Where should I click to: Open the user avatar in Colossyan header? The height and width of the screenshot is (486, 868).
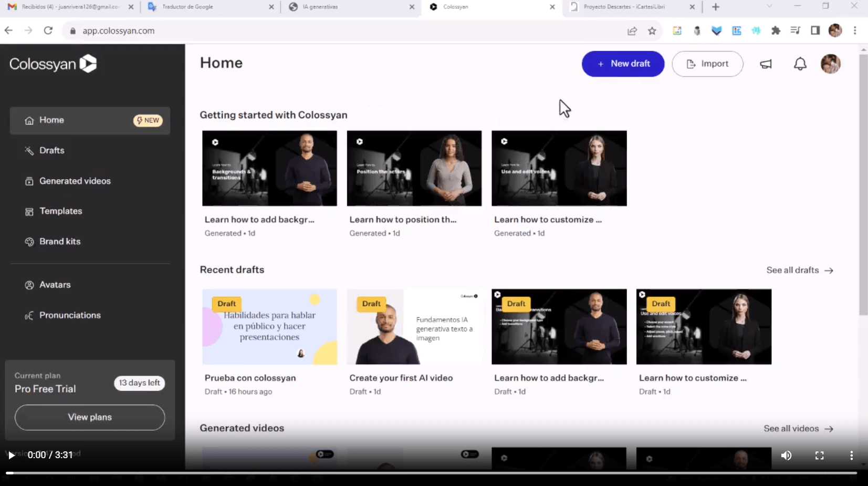pos(831,64)
